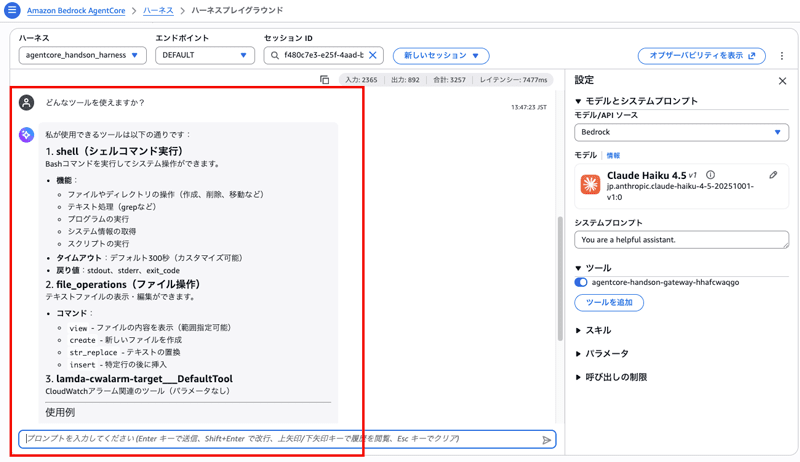Open the Bedrock model source dropdown
The height and width of the screenshot is (462, 800).
[x=681, y=132]
